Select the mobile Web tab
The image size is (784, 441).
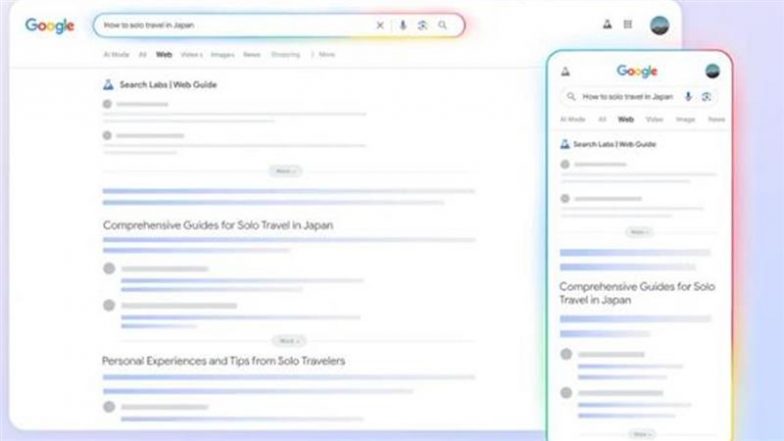pos(626,119)
